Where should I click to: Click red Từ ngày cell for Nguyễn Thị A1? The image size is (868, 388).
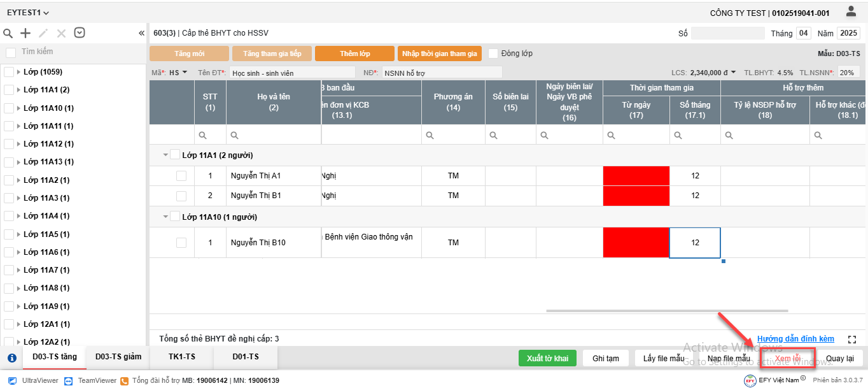[636, 176]
